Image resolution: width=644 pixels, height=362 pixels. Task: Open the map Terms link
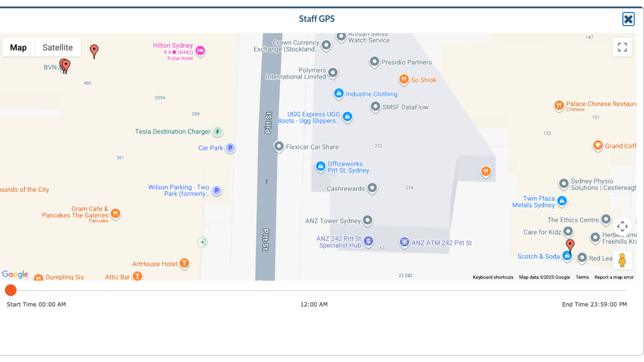582,277
